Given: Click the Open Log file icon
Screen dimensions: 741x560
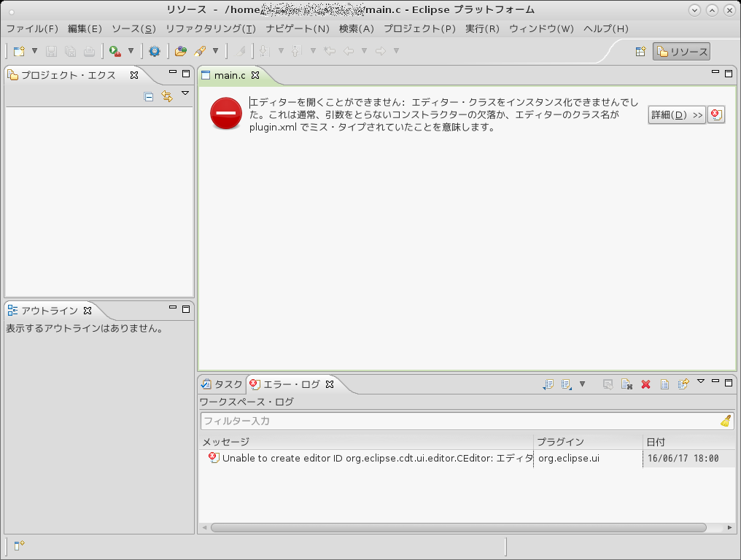Looking at the screenshot, I should tap(664, 385).
